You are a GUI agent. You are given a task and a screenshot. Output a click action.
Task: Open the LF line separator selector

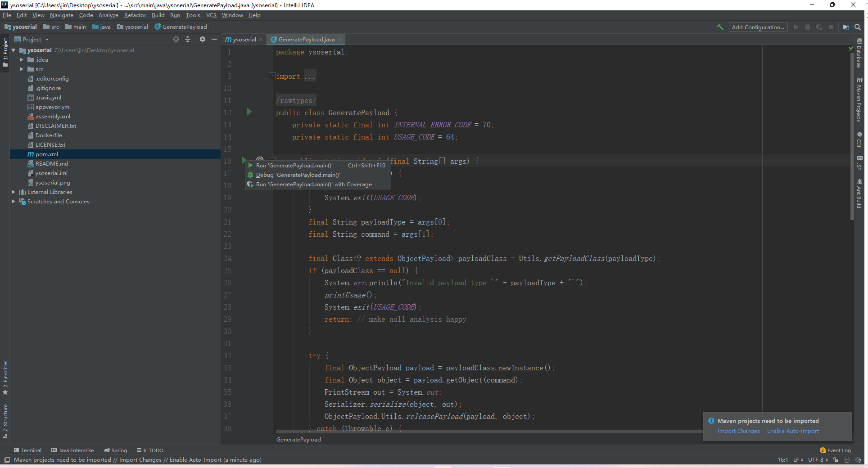tap(798, 460)
